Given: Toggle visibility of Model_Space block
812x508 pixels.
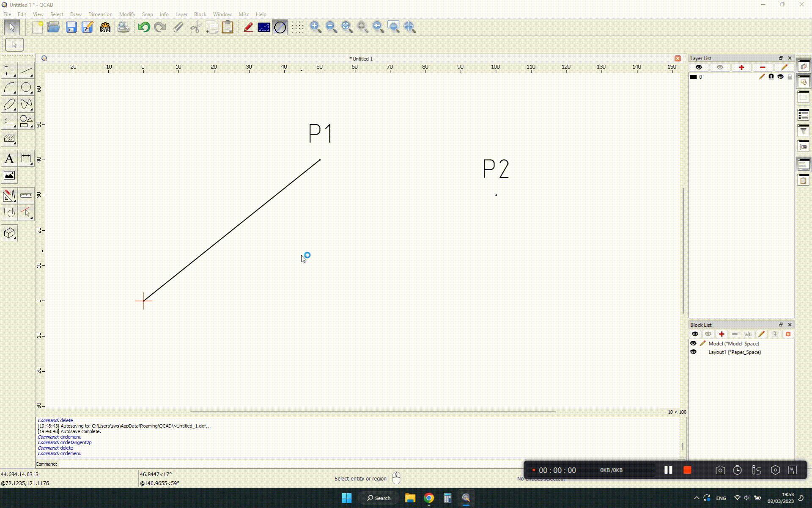Looking at the screenshot, I should 693,343.
